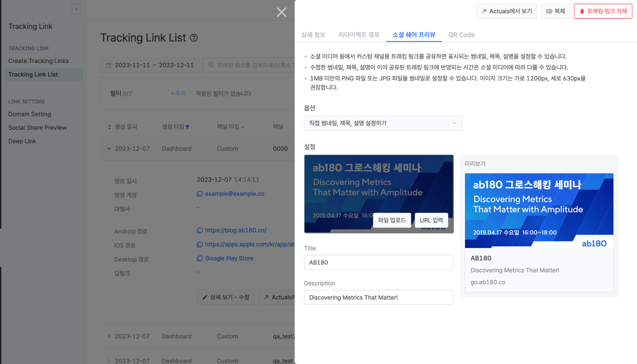637x364 pixels.
Task: Open the https://blog.ab180.co/ link
Action: 236,231
